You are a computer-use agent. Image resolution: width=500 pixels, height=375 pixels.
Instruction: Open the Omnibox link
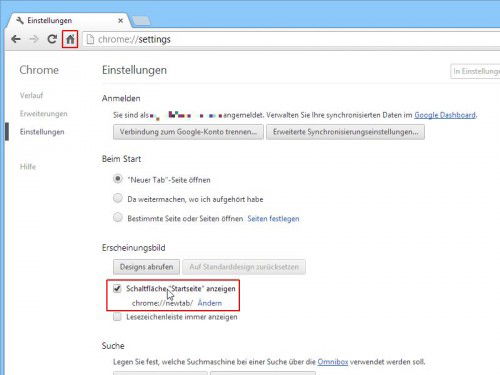pyautogui.click(x=333, y=362)
